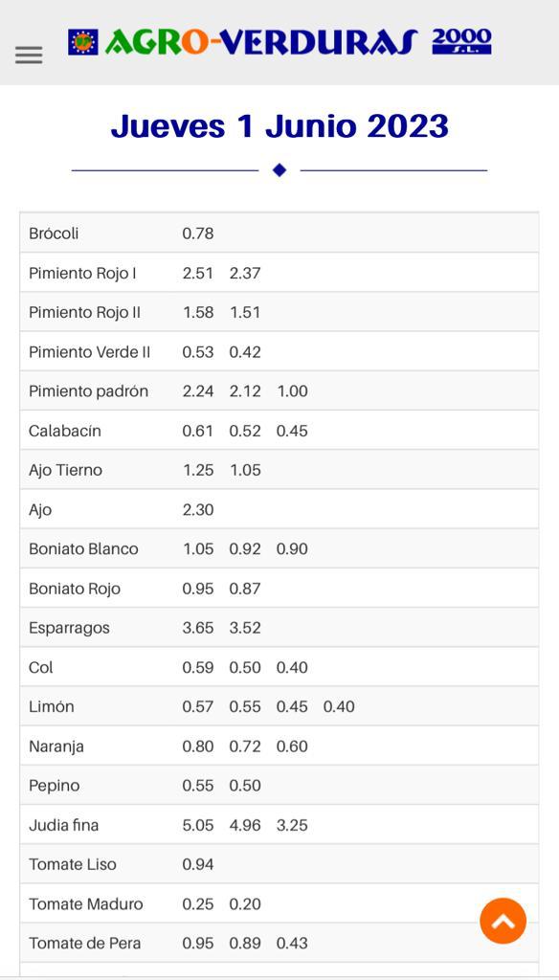559x980 pixels.
Task: Select the Esparragos row
Action: pyautogui.click(x=279, y=628)
